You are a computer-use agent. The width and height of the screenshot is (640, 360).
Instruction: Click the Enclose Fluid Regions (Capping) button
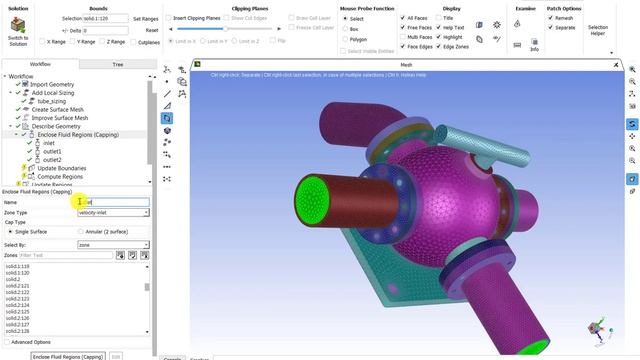[68, 356]
